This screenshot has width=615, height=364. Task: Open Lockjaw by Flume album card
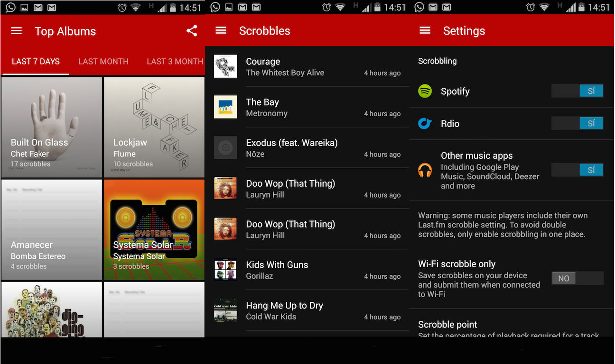click(154, 127)
